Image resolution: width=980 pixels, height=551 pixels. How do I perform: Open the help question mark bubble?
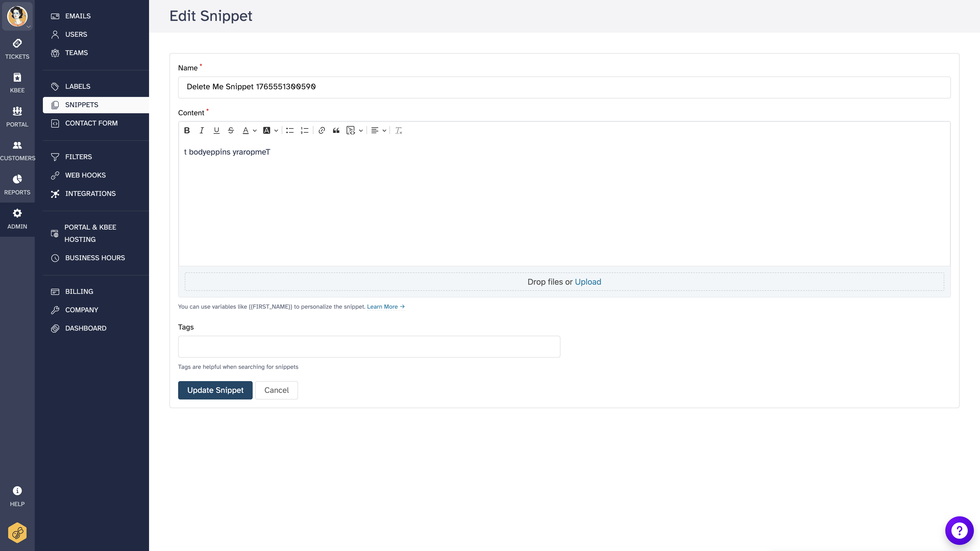coord(959,531)
